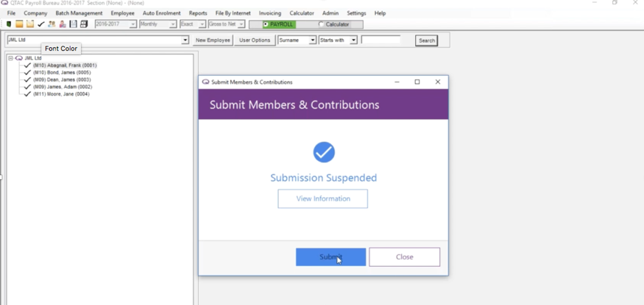The height and width of the screenshot is (305, 644).
Task: Open the Invoicing menu
Action: click(270, 13)
